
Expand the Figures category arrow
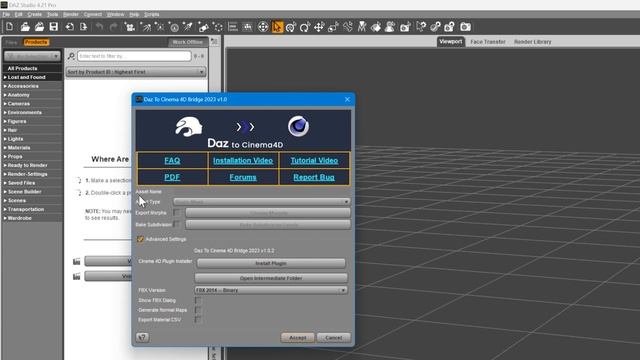click(5, 121)
